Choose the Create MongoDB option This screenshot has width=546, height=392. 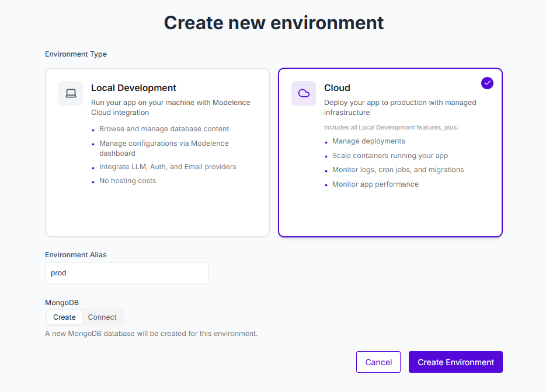tap(64, 317)
